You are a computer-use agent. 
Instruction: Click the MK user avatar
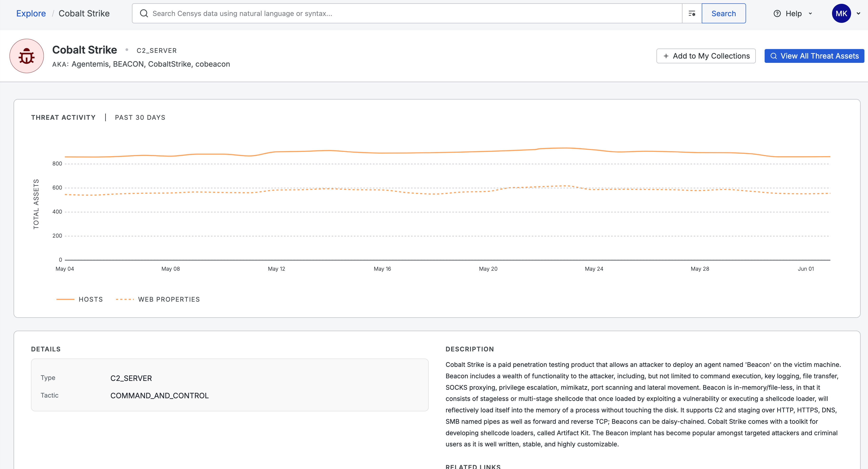(x=841, y=14)
